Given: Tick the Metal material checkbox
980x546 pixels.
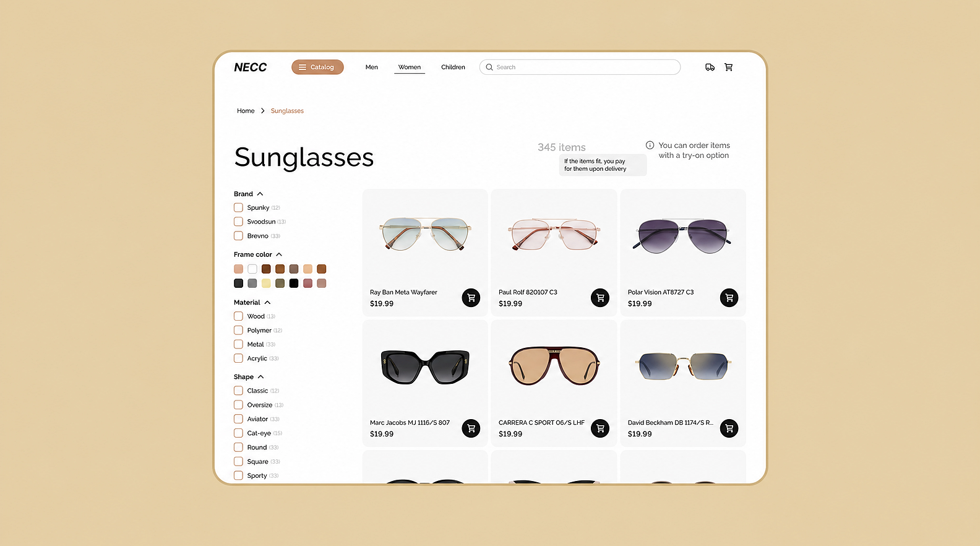Looking at the screenshot, I should 238,344.
